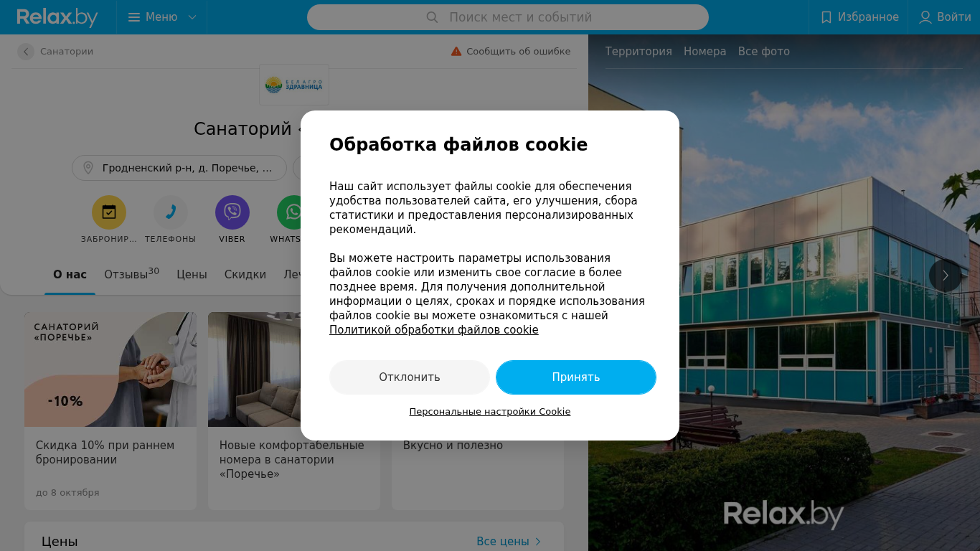Expand the address field Гродненский р-н
Viewport: 980px width, 551px height.
[x=179, y=168]
